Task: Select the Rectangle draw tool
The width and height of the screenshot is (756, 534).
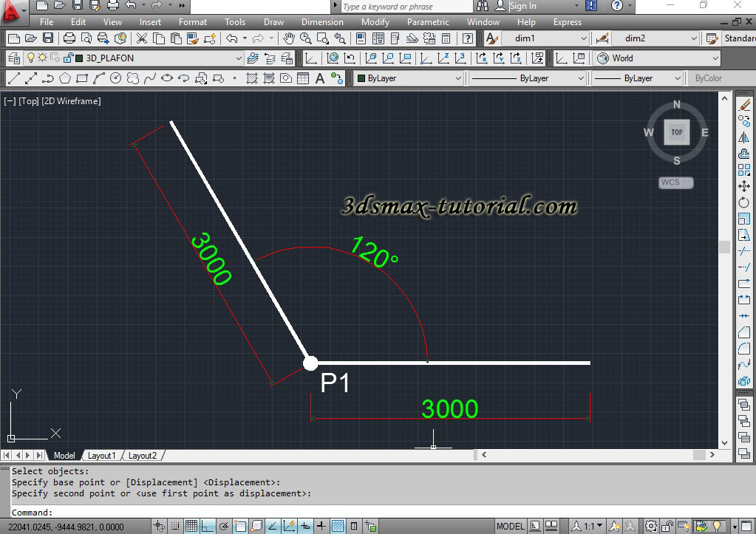Action: pos(82,78)
